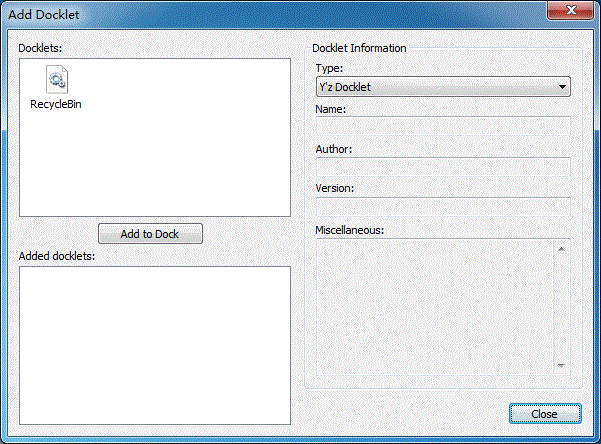Click the Name information field
This screenshot has width=601, height=444.
point(443,125)
